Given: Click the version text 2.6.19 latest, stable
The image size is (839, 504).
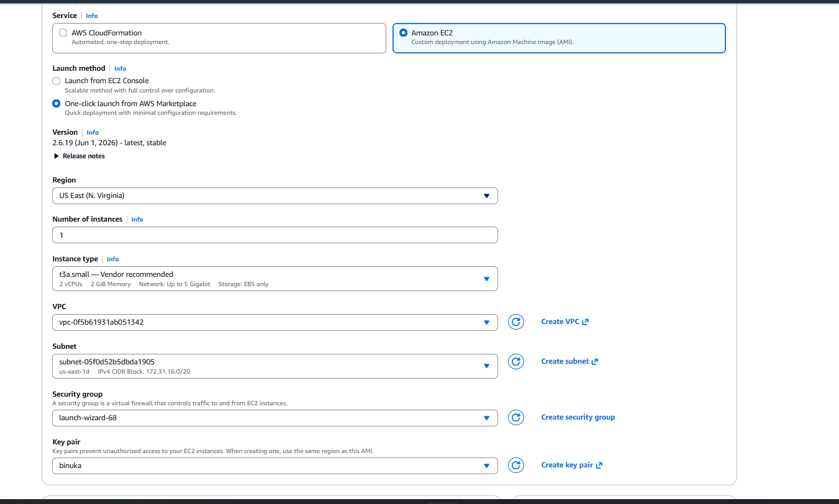Looking at the screenshot, I should coord(109,143).
